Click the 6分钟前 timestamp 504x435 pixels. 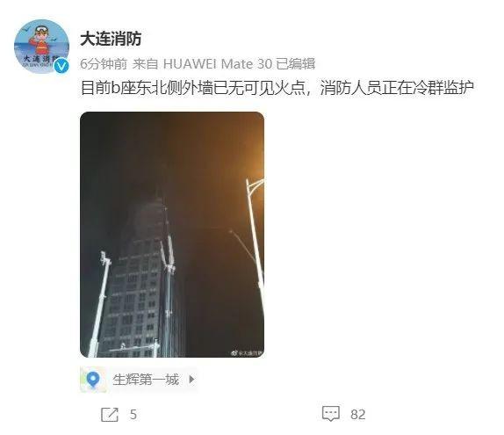(x=104, y=64)
